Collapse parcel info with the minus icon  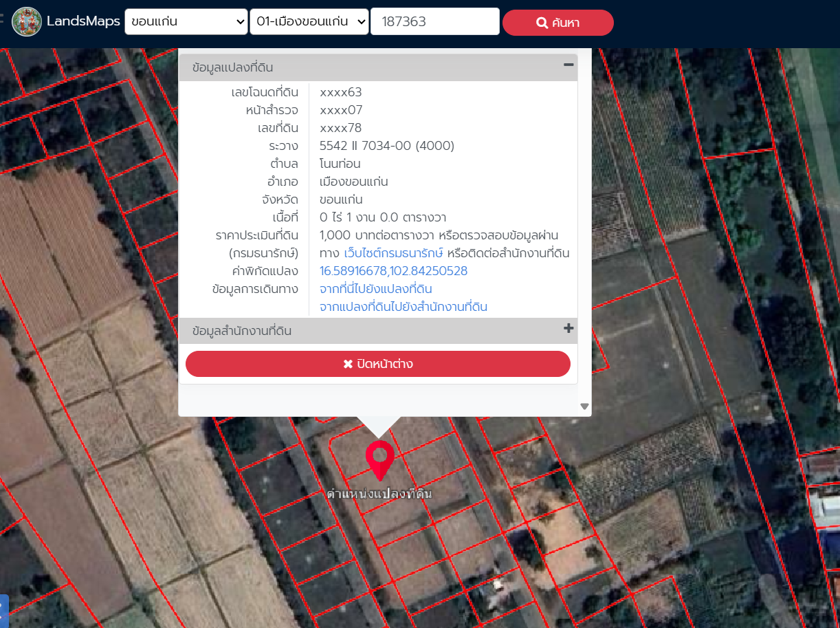[x=568, y=65]
